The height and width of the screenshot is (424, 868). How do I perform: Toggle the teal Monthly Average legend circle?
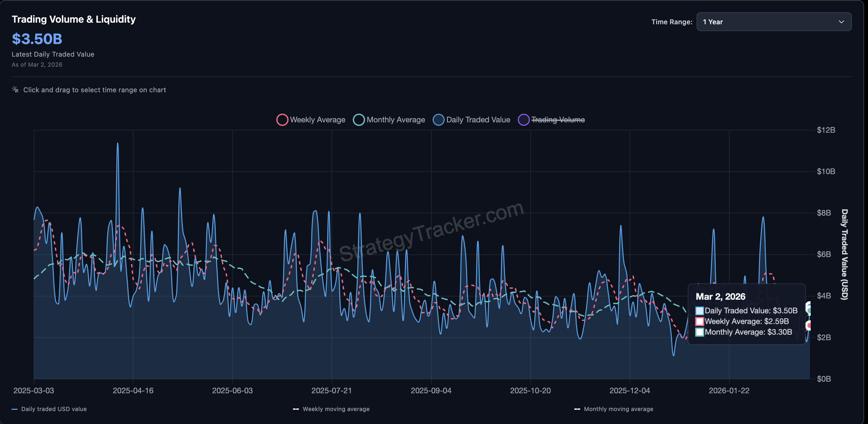click(x=359, y=120)
